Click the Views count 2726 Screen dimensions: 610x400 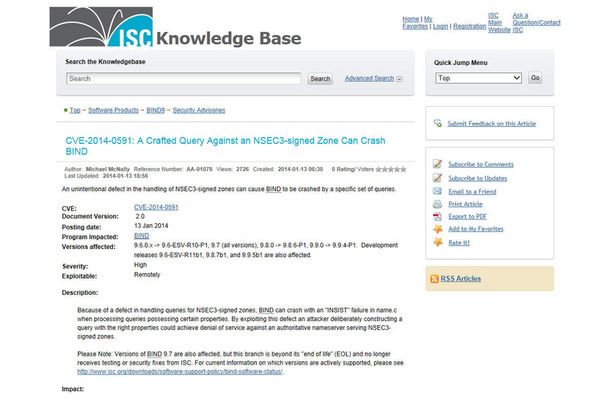242,169
